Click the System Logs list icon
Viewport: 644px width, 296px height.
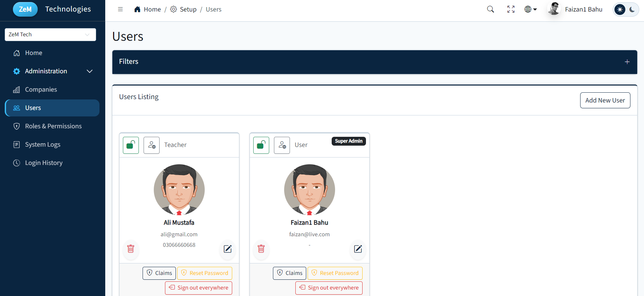point(16,145)
